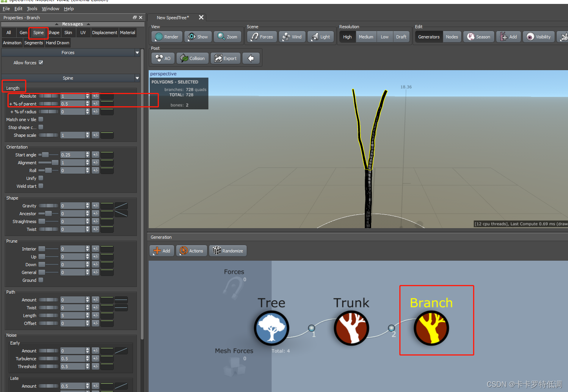Select the Tree generator node
This screenshot has width=568, height=392.
(271, 328)
